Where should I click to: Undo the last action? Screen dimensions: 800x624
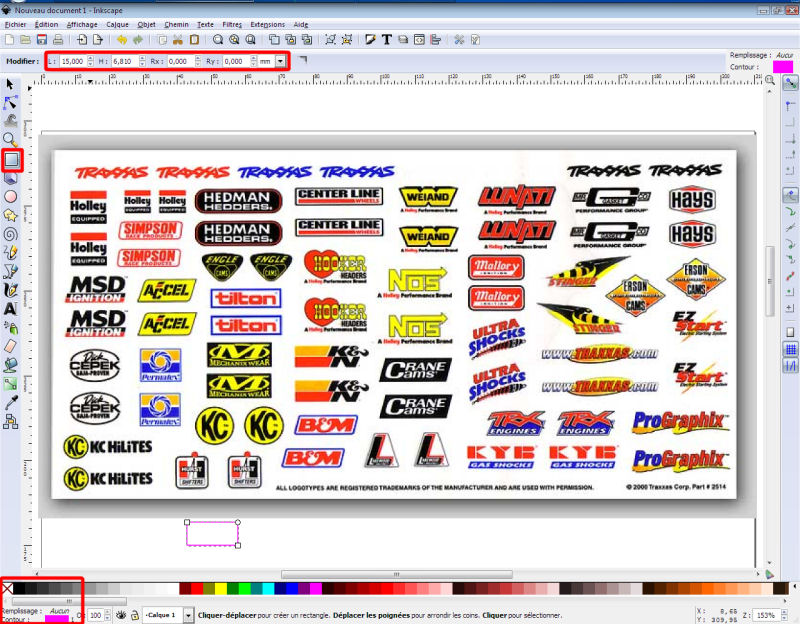(121, 39)
